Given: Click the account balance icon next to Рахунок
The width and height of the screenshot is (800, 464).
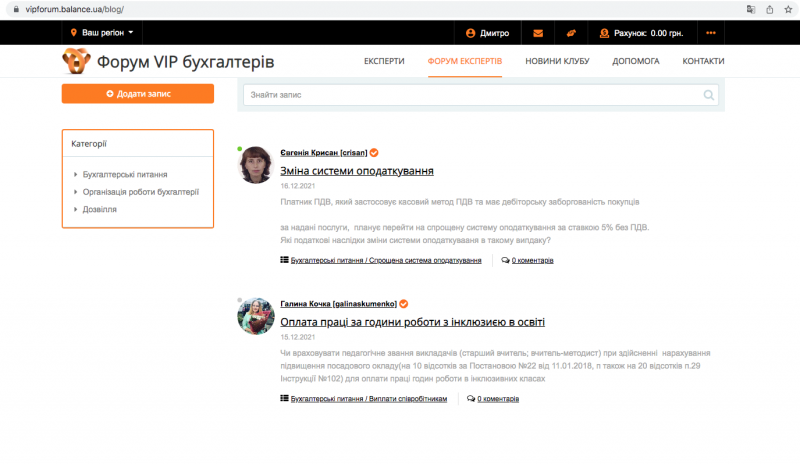Looking at the screenshot, I should [605, 33].
